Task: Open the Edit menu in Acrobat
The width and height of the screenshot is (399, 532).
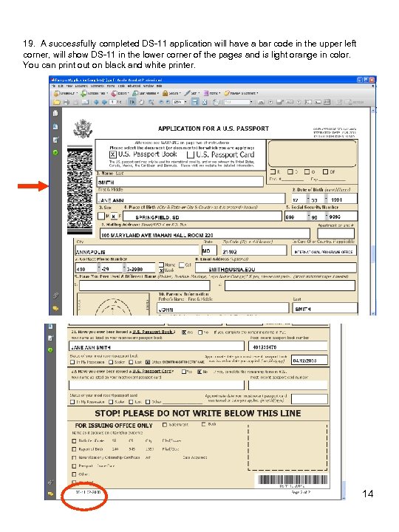Action: coord(62,86)
